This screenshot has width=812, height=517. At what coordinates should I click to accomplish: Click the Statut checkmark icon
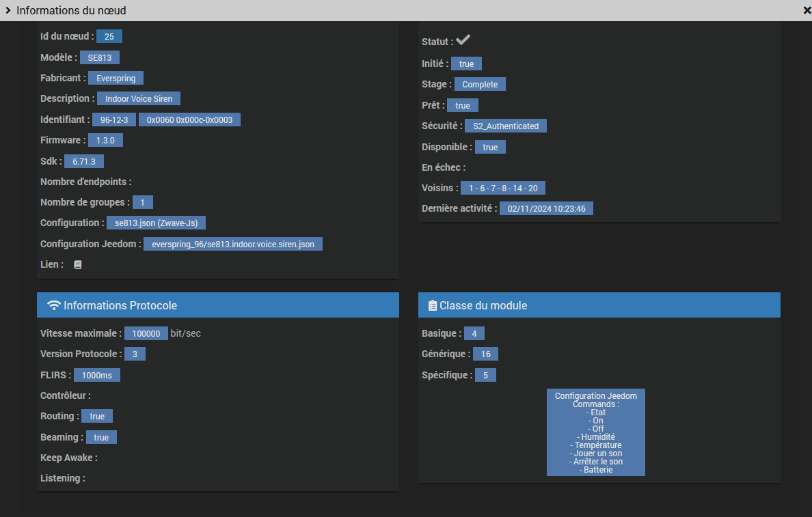coord(463,40)
